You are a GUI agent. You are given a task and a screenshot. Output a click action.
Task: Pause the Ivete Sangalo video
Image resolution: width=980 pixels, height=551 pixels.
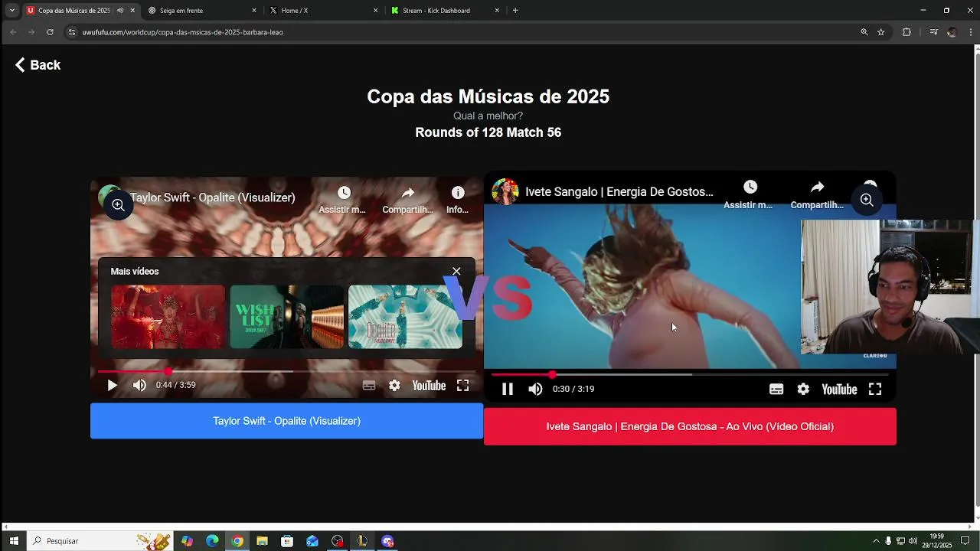[x=507, y=389]
